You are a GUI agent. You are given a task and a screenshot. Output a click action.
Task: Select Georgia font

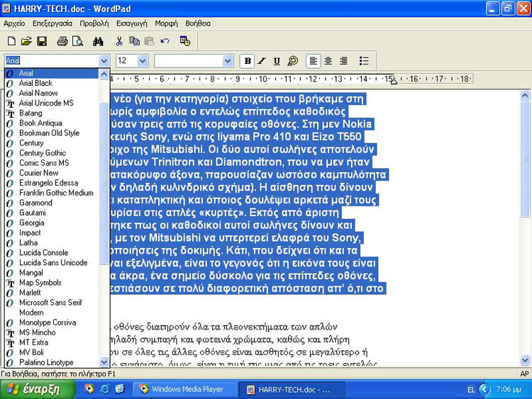point(52,223)
